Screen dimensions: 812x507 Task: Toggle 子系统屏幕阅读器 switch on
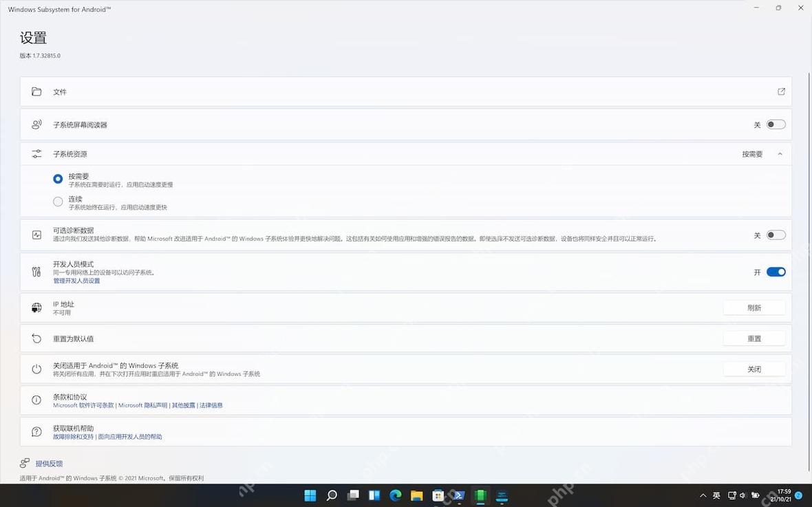(x=776, y=125)
